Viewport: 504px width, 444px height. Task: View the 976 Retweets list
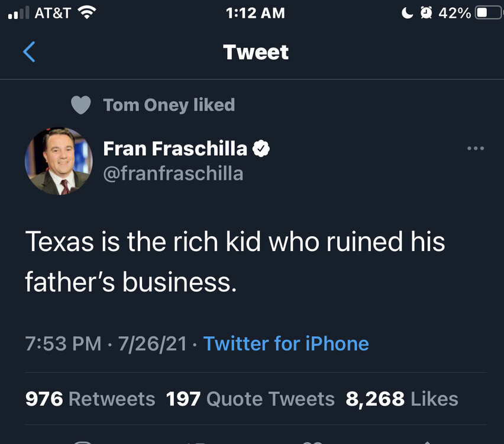(x=90, y=399)
